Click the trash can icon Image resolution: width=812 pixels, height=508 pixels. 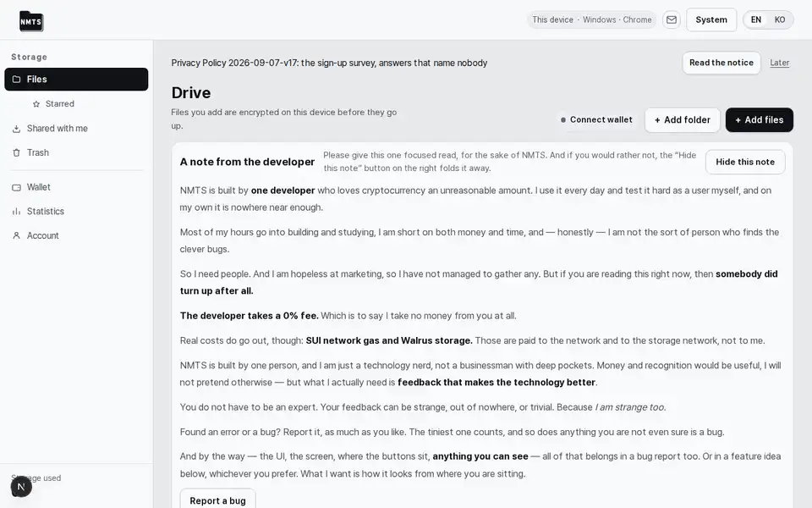pyautogui.click(x=17, y=153)
